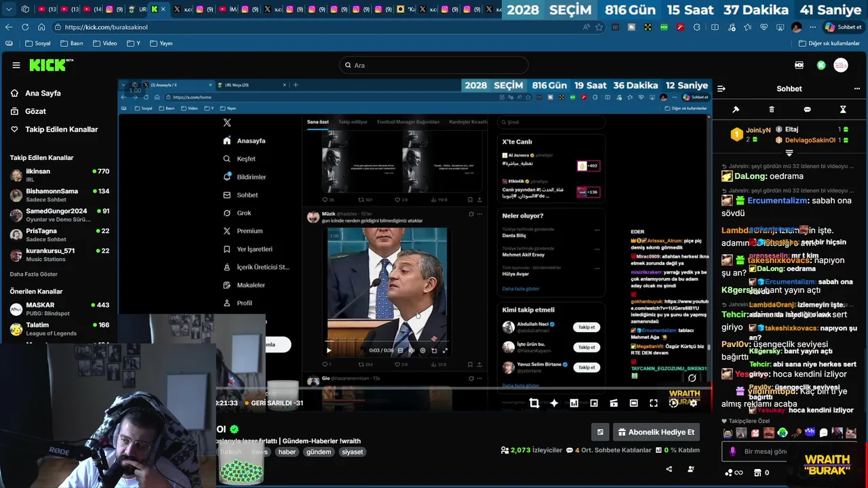868x488 pixels.
Task: Open Talatim League of Legends channel
Action: tap(60, 329)
